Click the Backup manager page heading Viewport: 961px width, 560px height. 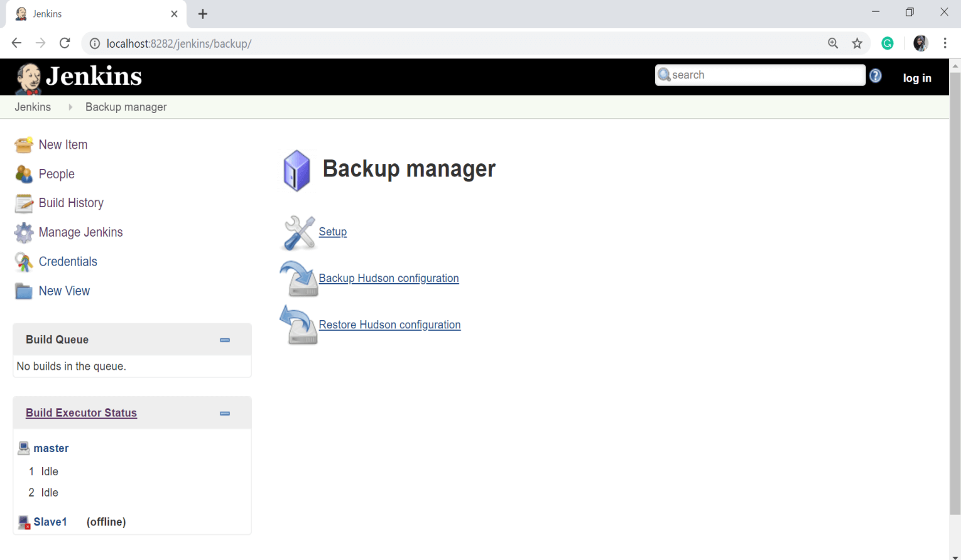409,169
